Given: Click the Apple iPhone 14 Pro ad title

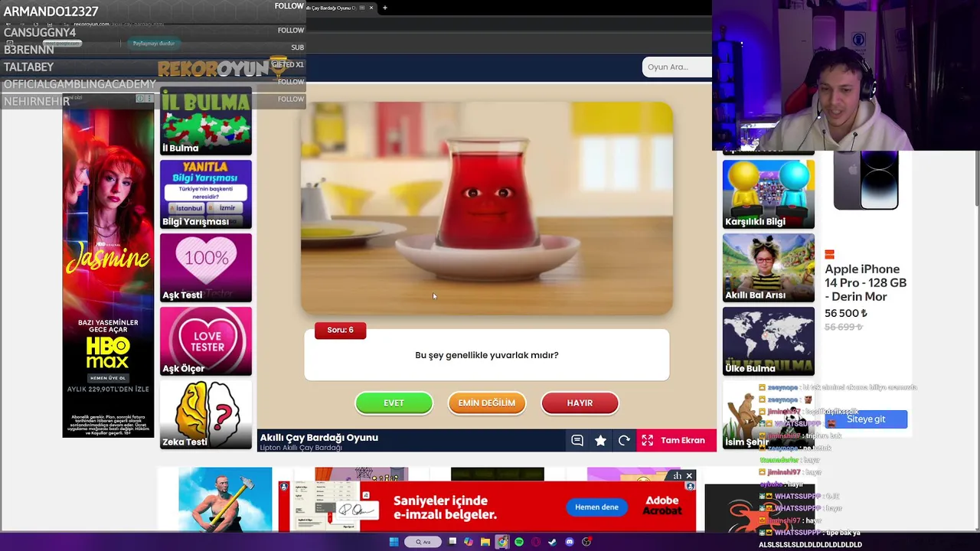Looking at the screenshot, I should point(865,282).
